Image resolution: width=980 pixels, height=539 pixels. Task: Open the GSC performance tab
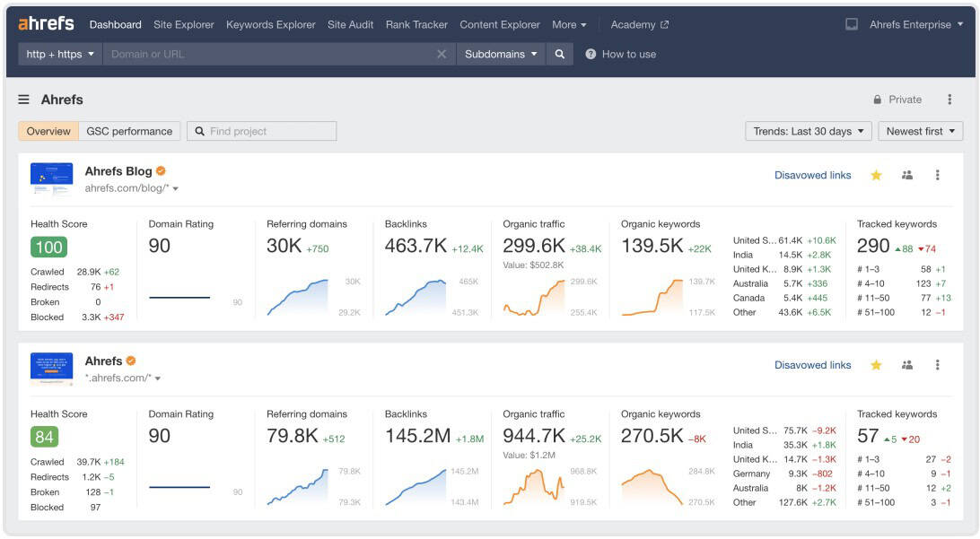pyautogui.click(x=129, y=131)
